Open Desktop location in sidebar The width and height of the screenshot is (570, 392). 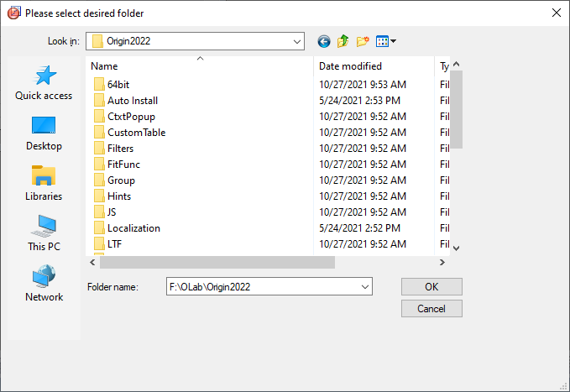tap(44, 133)
